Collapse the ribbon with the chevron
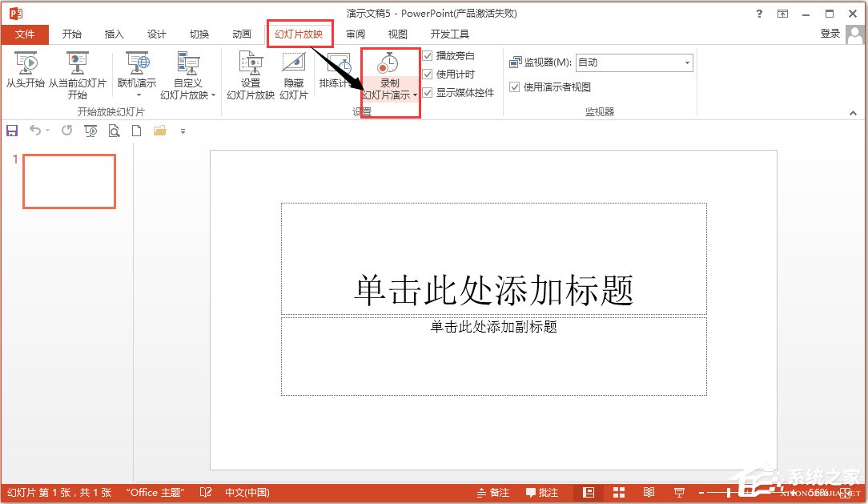This screenshot has height=504, width=868. 853,113
